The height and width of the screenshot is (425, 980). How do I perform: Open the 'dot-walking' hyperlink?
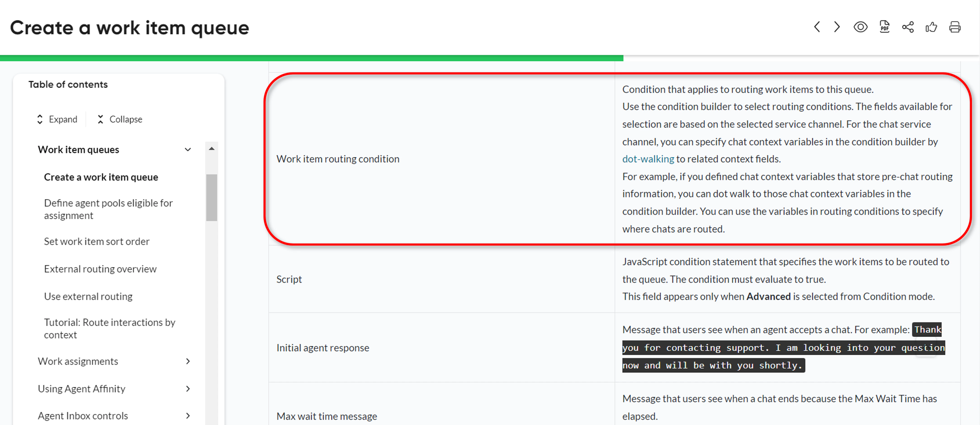tap(648, 159)
